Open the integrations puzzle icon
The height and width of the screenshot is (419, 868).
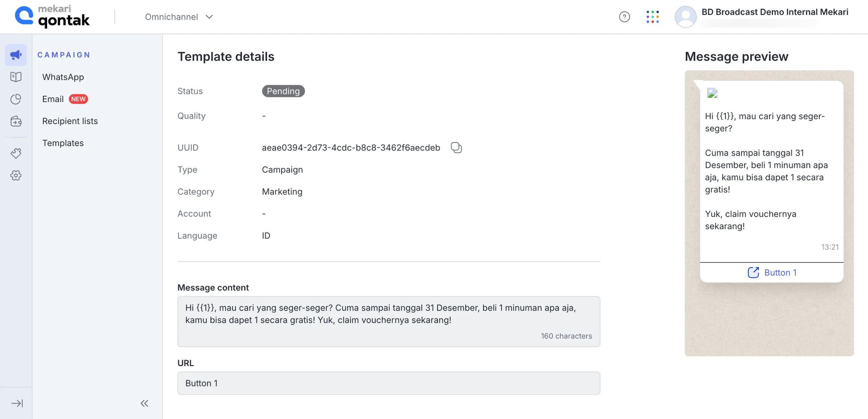tap(16, 153)
